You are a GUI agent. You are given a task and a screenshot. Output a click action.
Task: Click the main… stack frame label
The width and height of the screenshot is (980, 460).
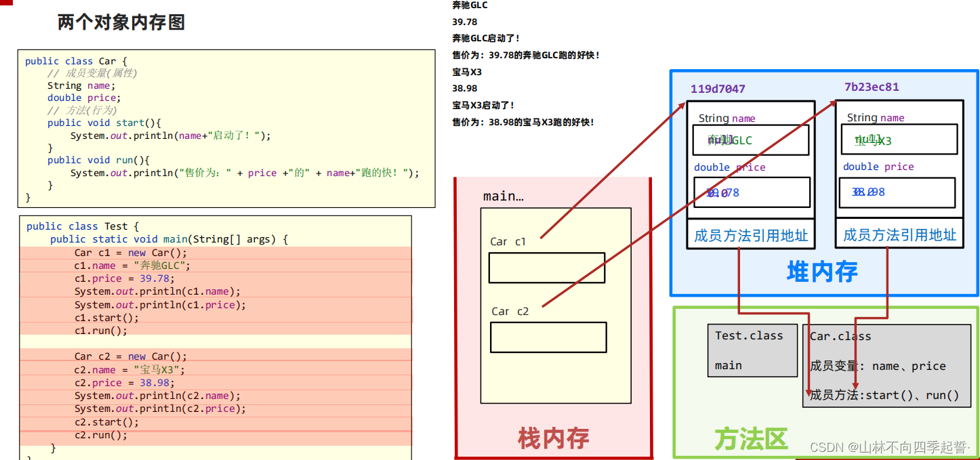[x=503, y=196]
